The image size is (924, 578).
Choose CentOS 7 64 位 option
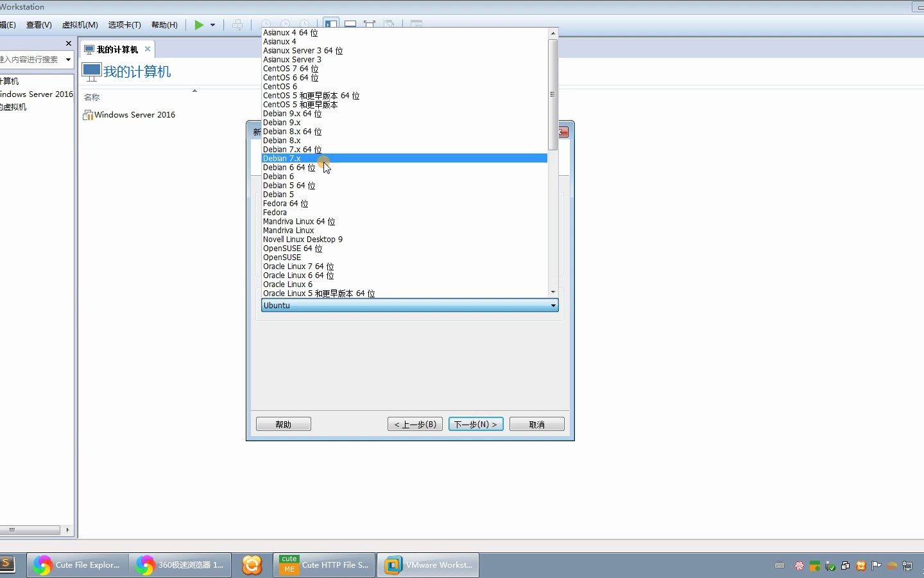(x=404, y=69)
